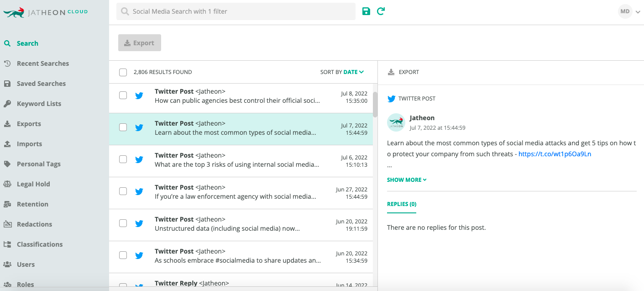The height and width of the screenshot is (291, 644).
Task: Click the Keyword Lists key icon
Action: pos(7,104)
